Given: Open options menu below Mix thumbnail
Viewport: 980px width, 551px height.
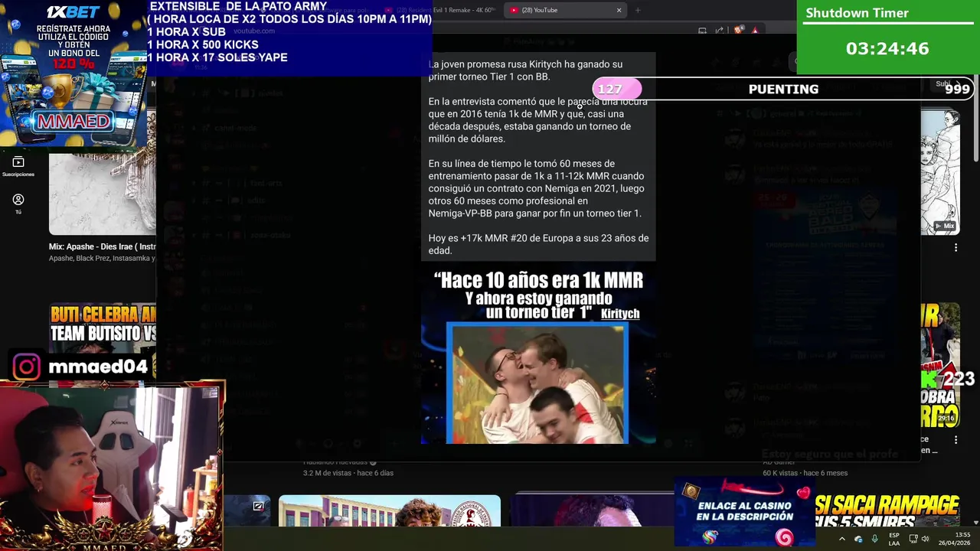Looking at the screenshot, I should (x=955, y=248).
